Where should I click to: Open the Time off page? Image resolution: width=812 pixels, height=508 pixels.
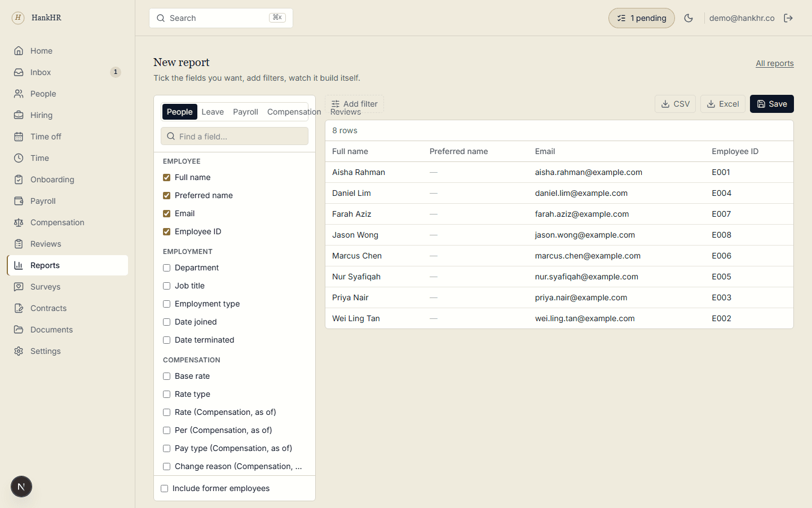coord(68,137)
